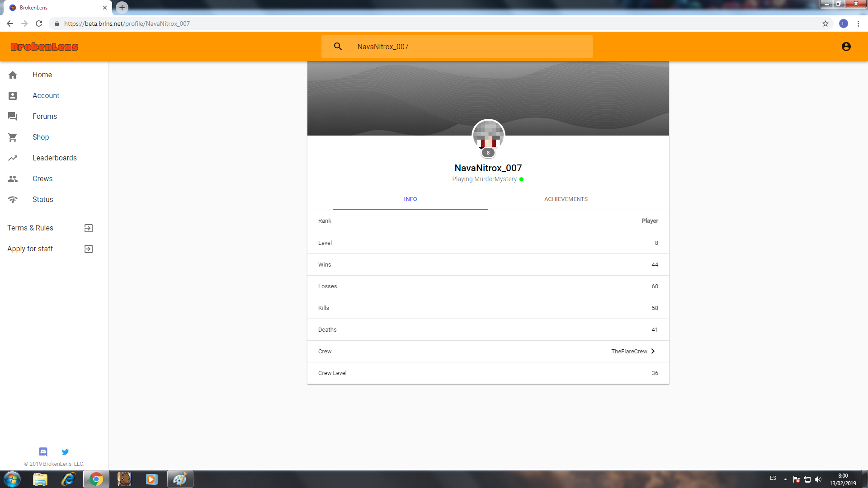The width and height of the screenshot is (868, 488).
Task: Click the Kills value 58
Action: pos(655,308)
